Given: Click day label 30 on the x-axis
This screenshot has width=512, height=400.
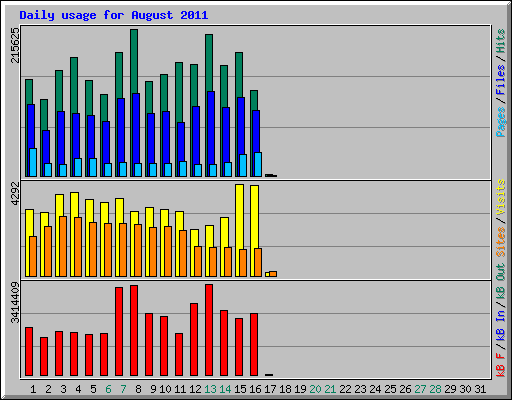Looking at the screenshot, I should point(465,389).
